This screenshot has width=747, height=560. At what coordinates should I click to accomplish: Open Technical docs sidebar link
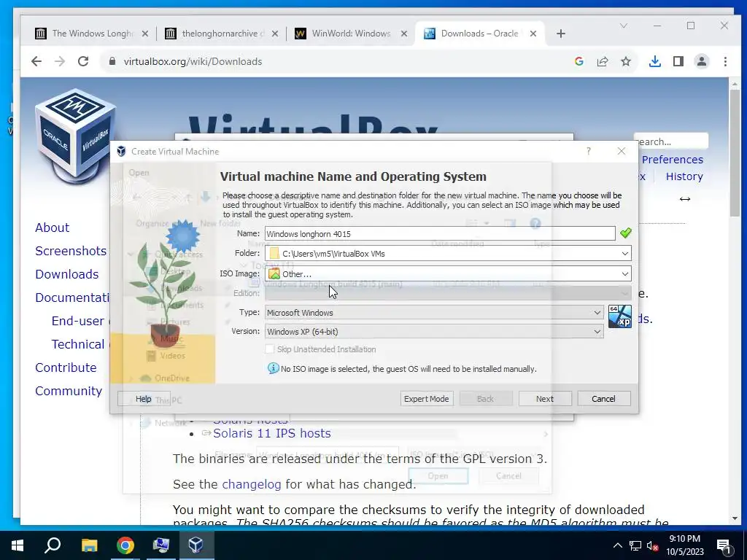point(78,344)
